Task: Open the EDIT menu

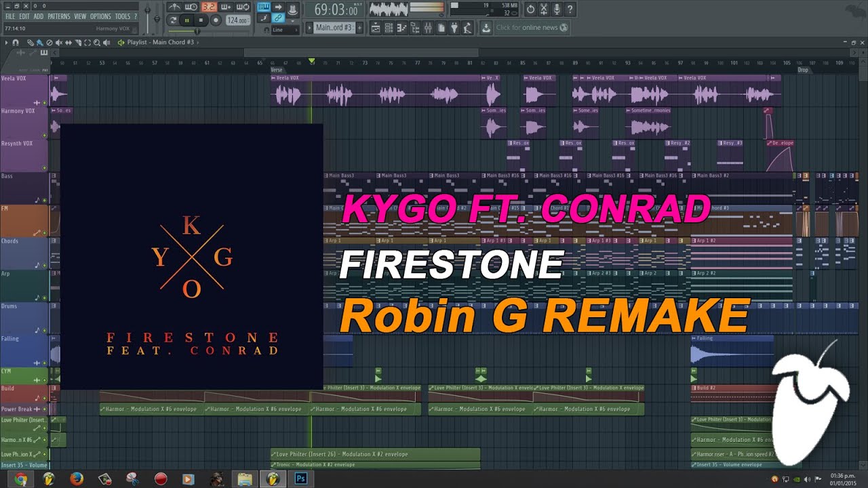Action: click(24, 16)
